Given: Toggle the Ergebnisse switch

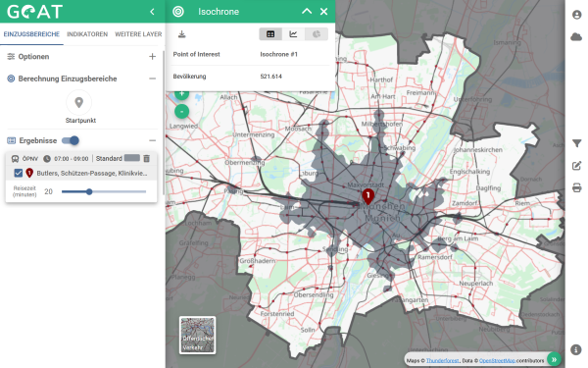Looking at the screenshot, I should (71, 140).
